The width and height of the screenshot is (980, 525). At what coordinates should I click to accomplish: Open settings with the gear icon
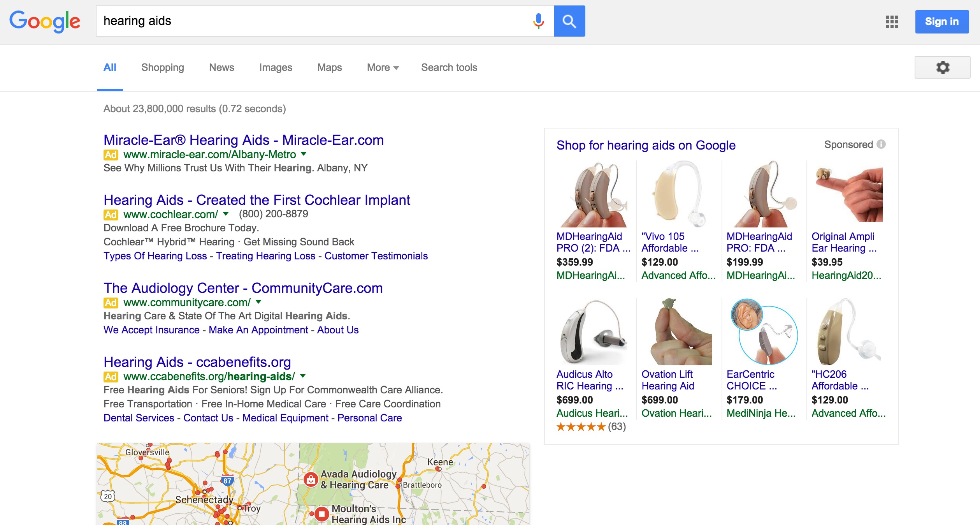942,67
